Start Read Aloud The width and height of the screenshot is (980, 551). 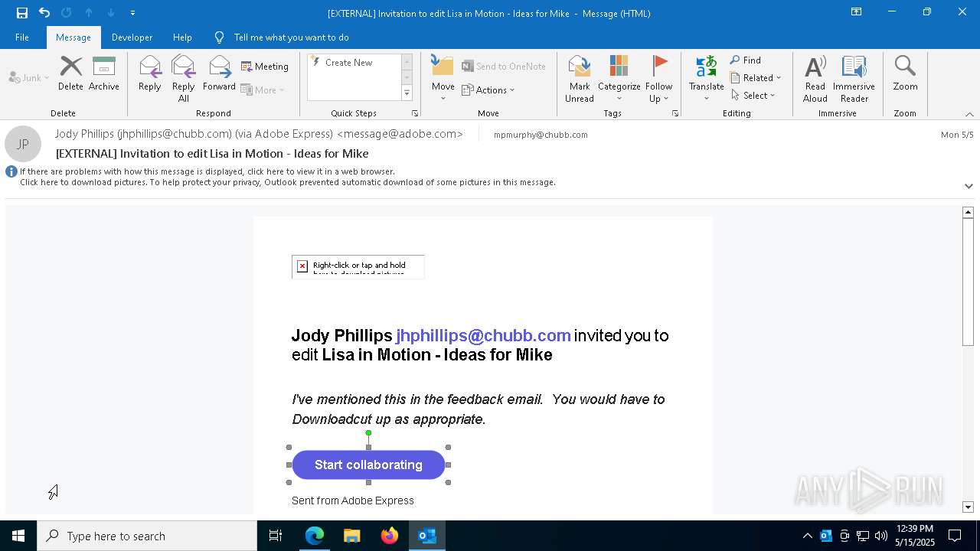815,79
